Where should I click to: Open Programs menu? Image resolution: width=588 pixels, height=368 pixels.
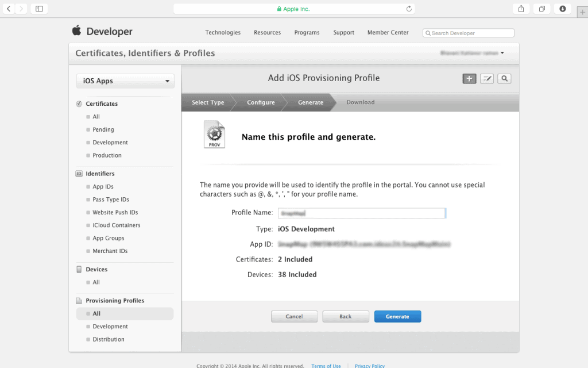point(307,33)
